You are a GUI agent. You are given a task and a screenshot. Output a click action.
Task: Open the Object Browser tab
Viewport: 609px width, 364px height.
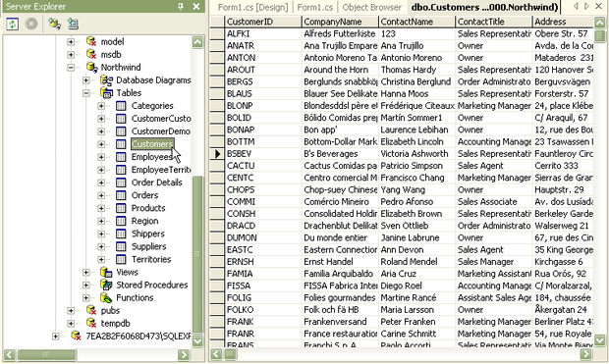371,7
